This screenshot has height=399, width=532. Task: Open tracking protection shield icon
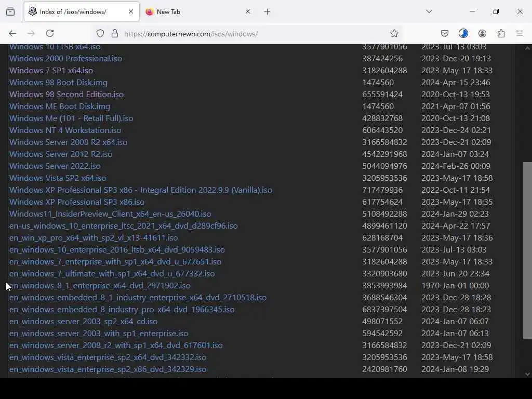pyautogui.click(x=100, y=34)
